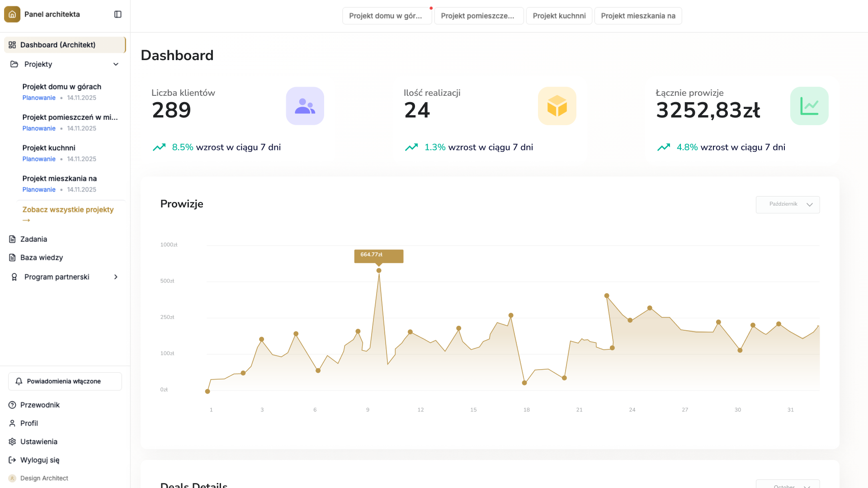This screenshot has height=488, width=868.
Task: Switch to Dashboard (Architekt) menu item
Action: pyautogui.click(x=57, y=45)
